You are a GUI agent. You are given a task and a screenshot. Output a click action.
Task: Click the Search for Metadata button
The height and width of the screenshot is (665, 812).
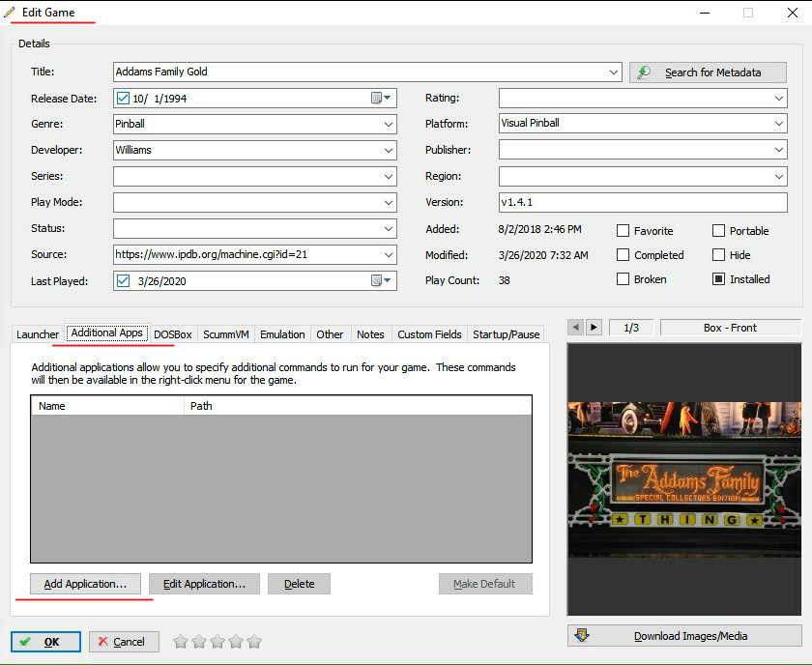[708, 72]
